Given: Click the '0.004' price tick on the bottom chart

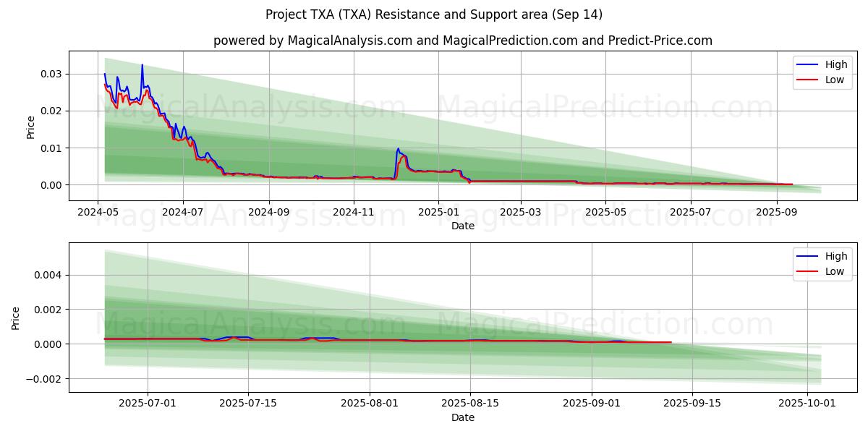Looking at the screenshot, I should coord(49,275).
